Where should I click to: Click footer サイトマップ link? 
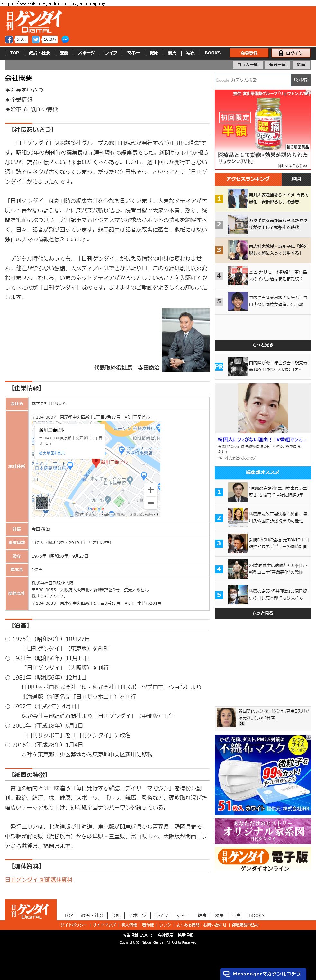[x=104, y=925]
